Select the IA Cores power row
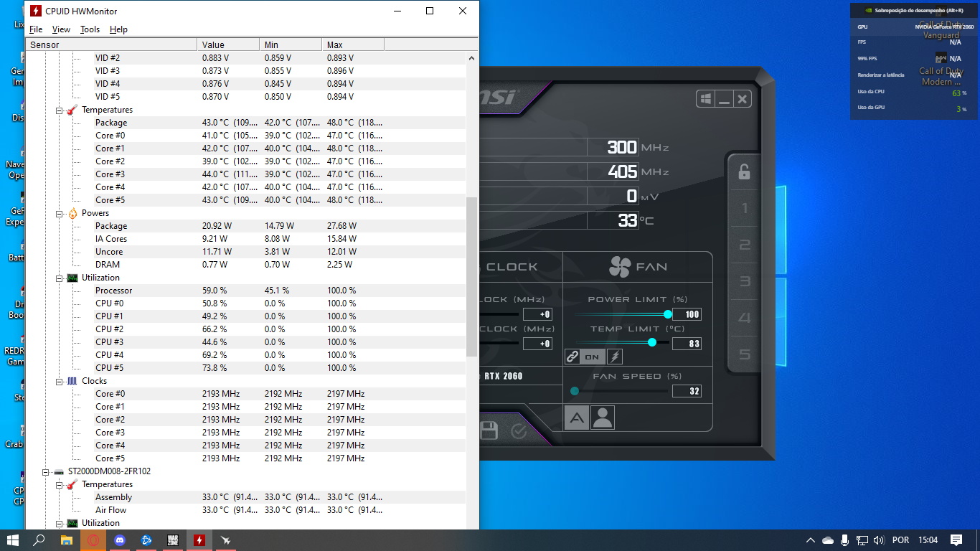980x551 pixels. (245, 239)
